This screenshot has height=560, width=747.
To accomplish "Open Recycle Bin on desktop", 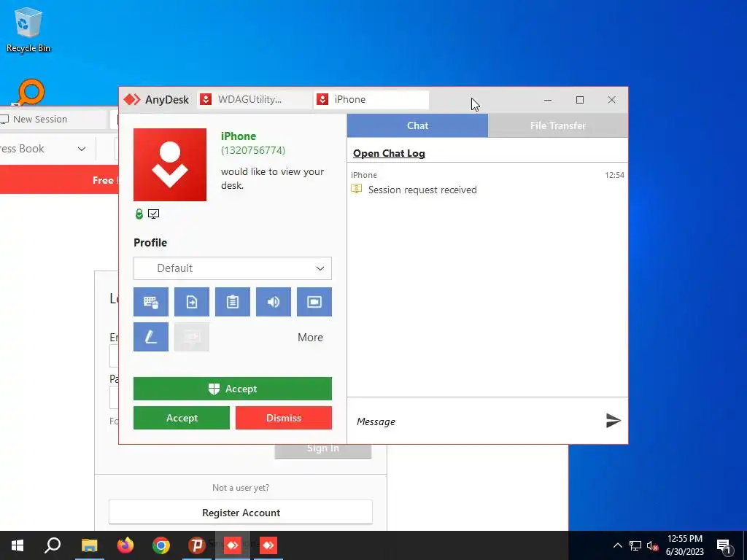I will (x=28, y=29).
